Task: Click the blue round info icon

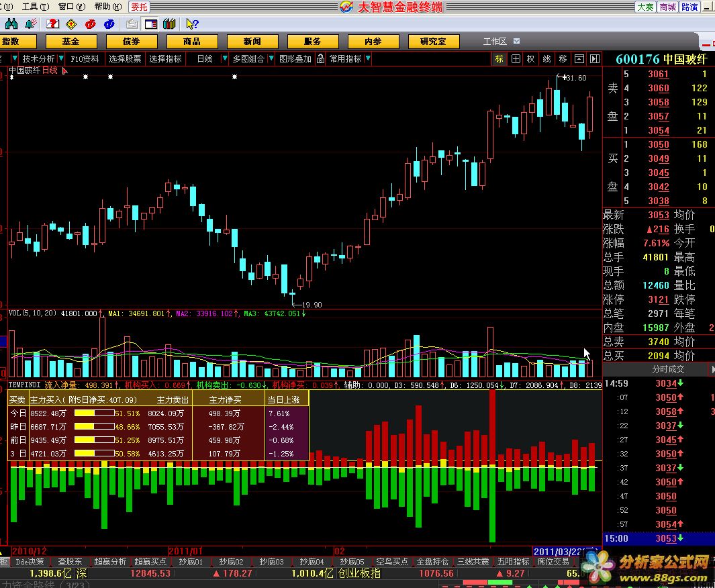Action: (109, 23)
